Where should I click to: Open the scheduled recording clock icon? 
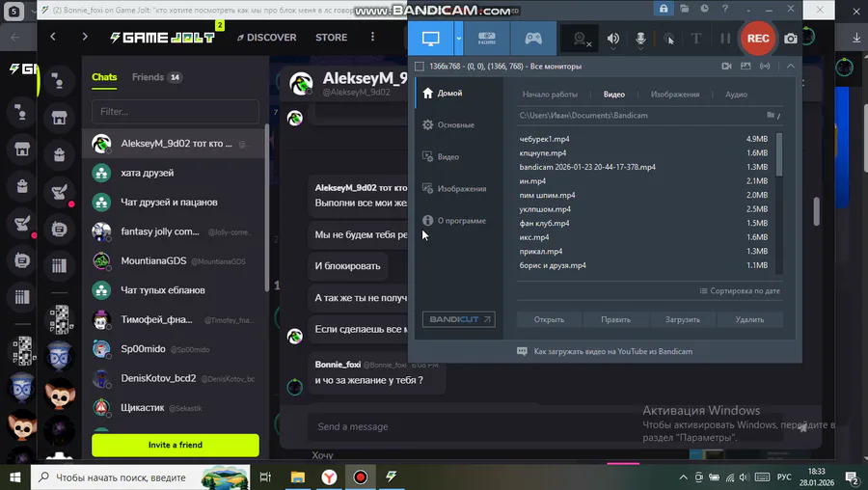704,9
